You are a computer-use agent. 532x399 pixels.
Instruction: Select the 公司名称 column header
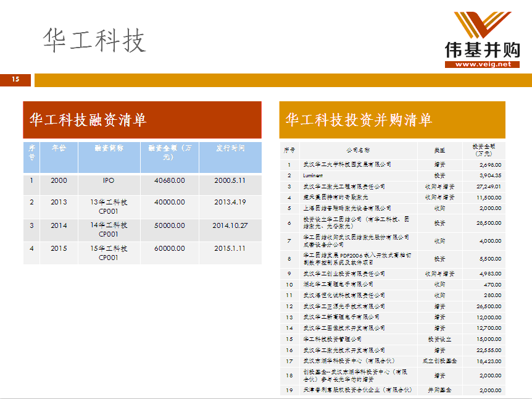pos(358,150)
